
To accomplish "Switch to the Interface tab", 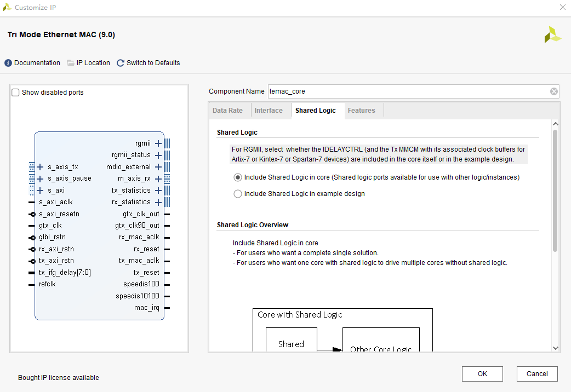I will click(x=269, y=111).
